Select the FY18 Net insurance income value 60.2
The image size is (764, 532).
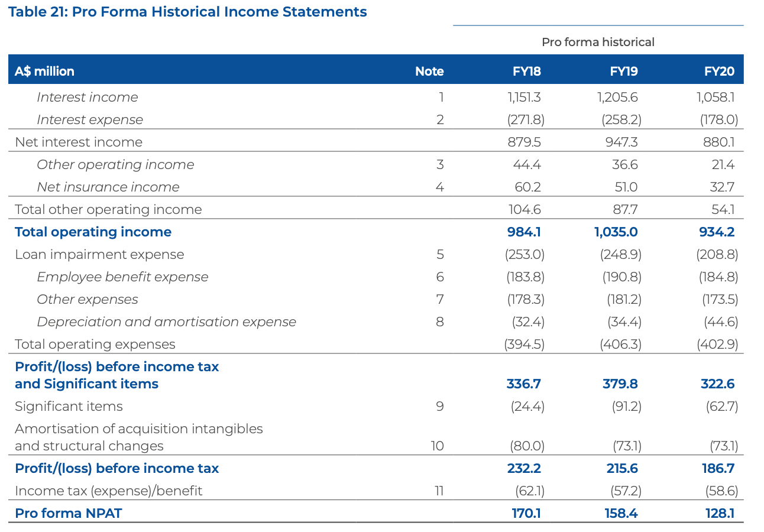point(527,187)
